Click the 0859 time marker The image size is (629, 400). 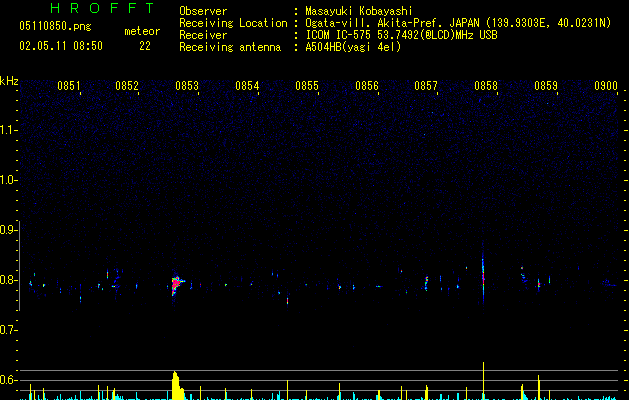(x=546, y=86)
